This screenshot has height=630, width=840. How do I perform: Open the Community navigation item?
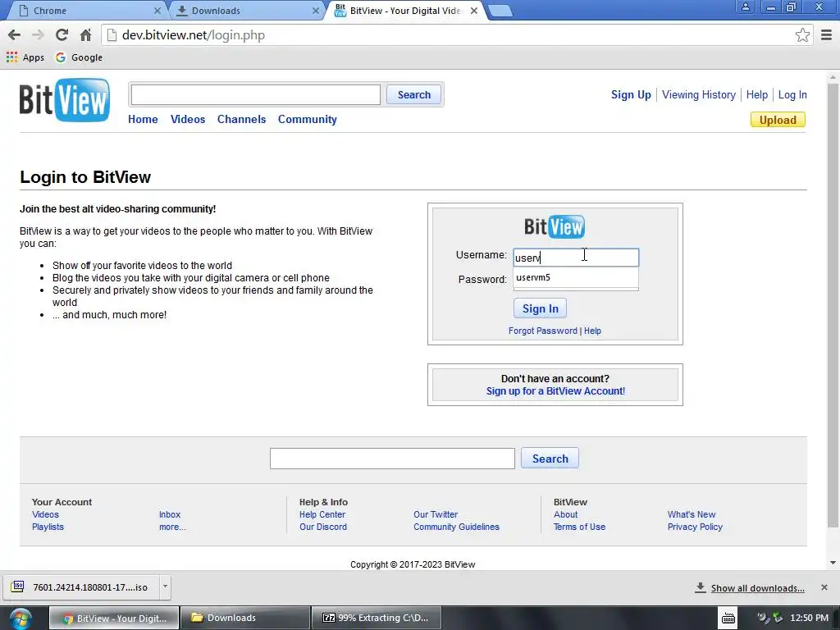308,120
